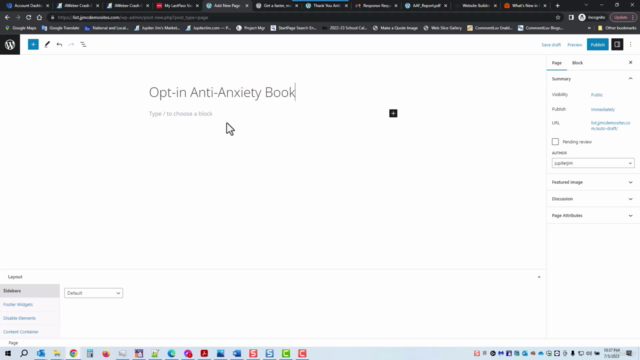Viewport: 640px width, 360px height.
Task: Change visibility via the Public link
Action: (x=597, y=95)
